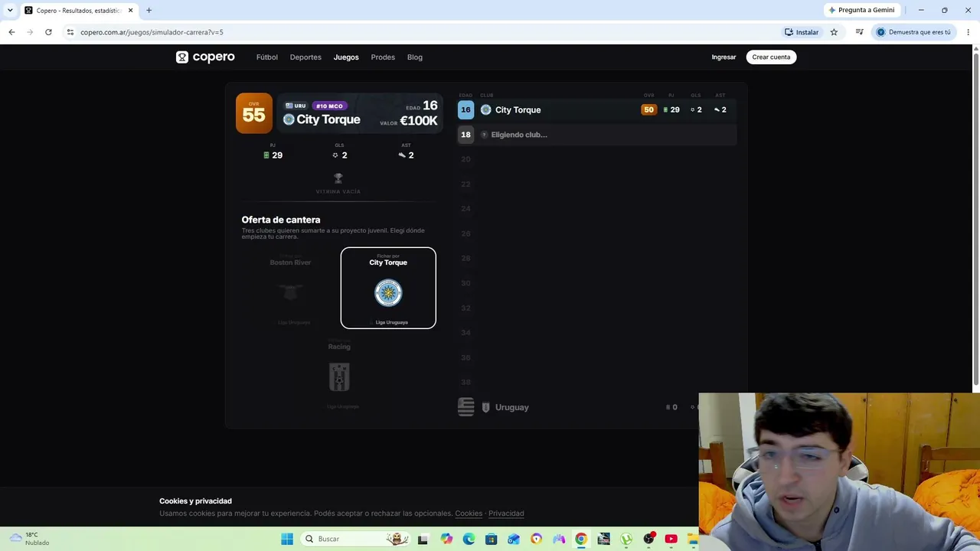The height and width of the screenshot is (551, 980).
Task: Open uTorrent from the taskbar
Action: point(626,539)
